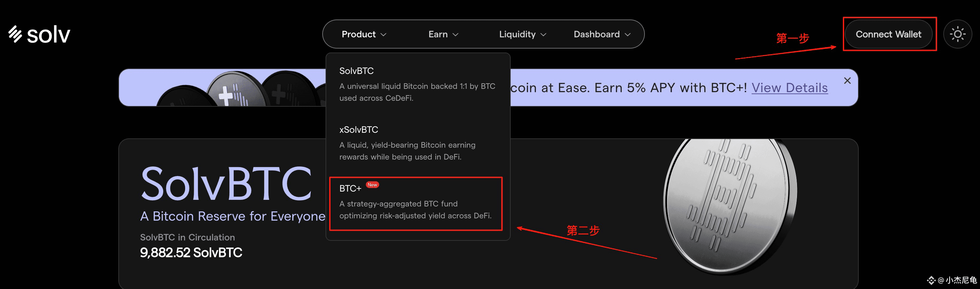Viewport: 980px width, 289px height.
Task: Select BTC+ in the Product dropdown
Action: (x=416, y=203)
